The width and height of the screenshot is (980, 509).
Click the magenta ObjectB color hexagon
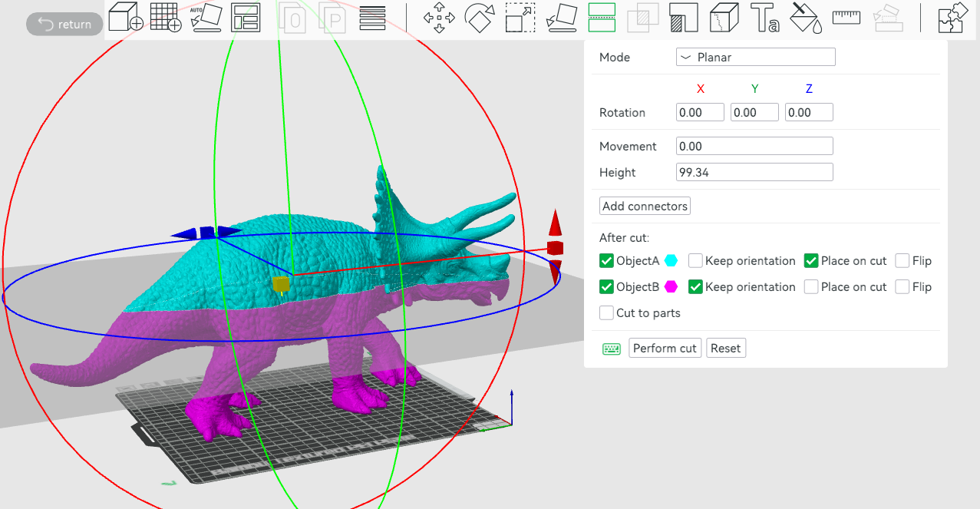click(671, 287)
